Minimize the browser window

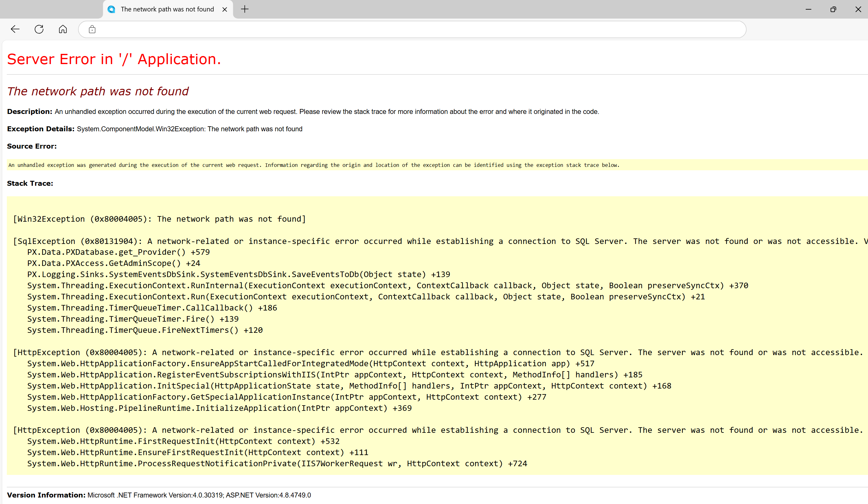point(809,9)
